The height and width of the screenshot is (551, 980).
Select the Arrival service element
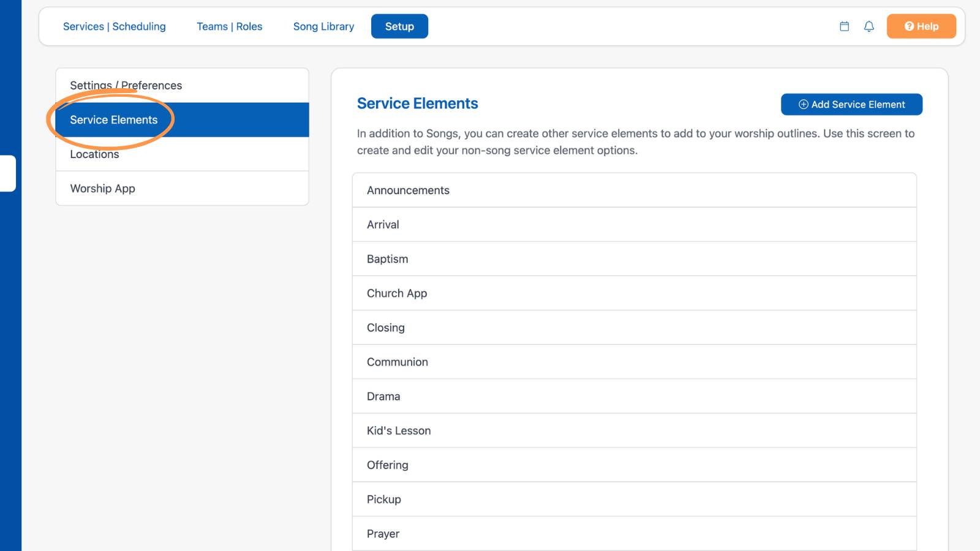(635, 224)
